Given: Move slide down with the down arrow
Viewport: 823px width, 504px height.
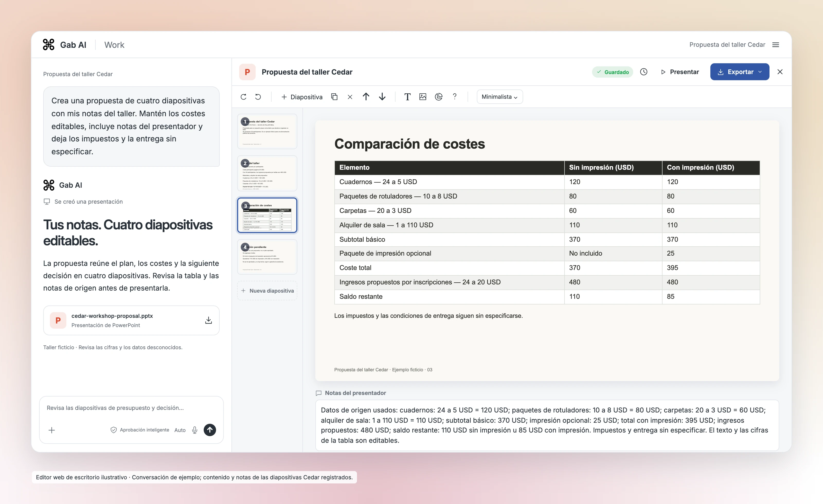Looking at the screenshot, I should [x=382, y=97].
